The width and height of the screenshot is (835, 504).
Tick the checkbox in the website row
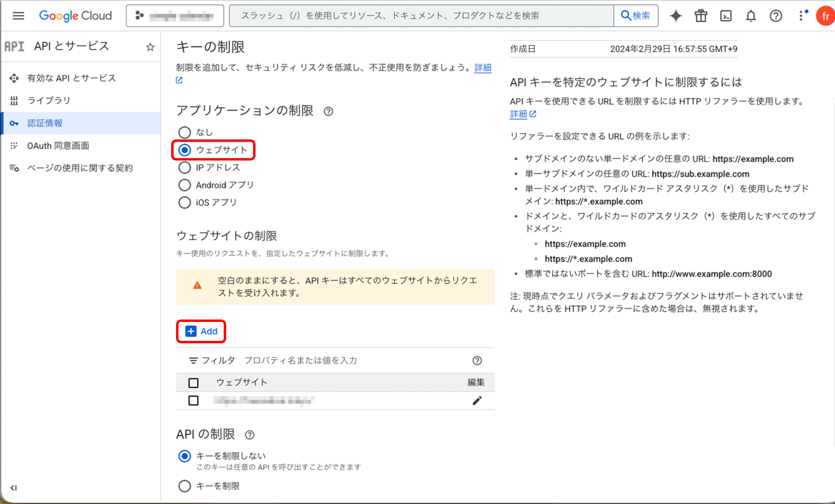point(194,401)
